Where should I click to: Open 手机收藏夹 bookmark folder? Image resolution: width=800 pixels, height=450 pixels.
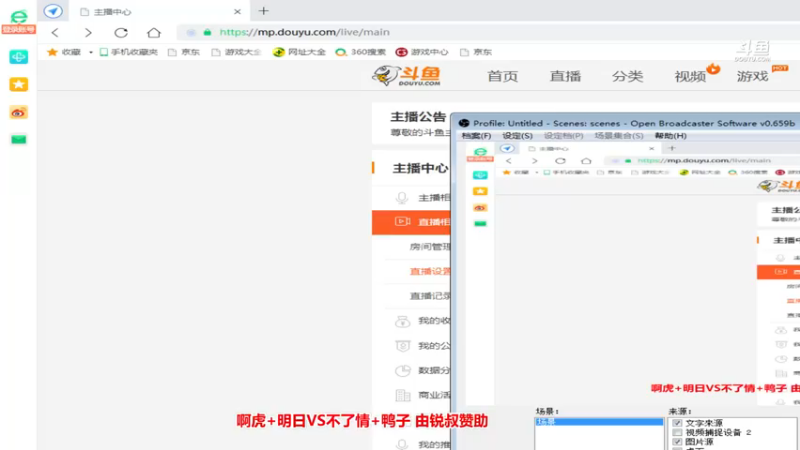[x=129, y=52]
